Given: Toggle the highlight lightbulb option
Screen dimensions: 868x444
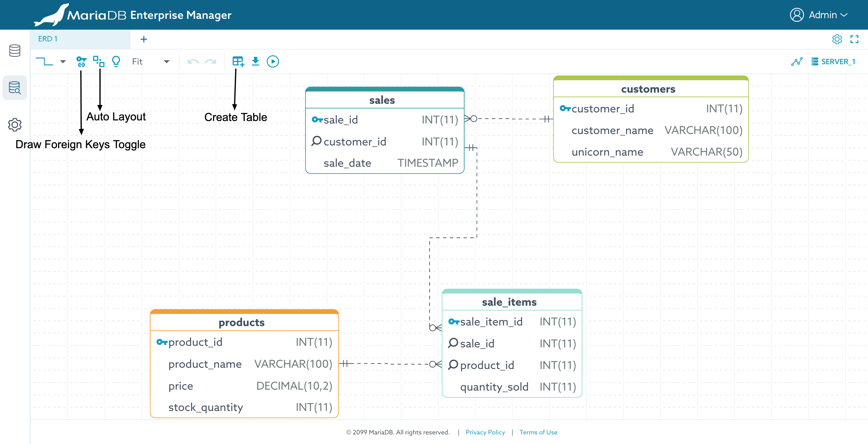Looking at the screenshot, I should (116, 61).
